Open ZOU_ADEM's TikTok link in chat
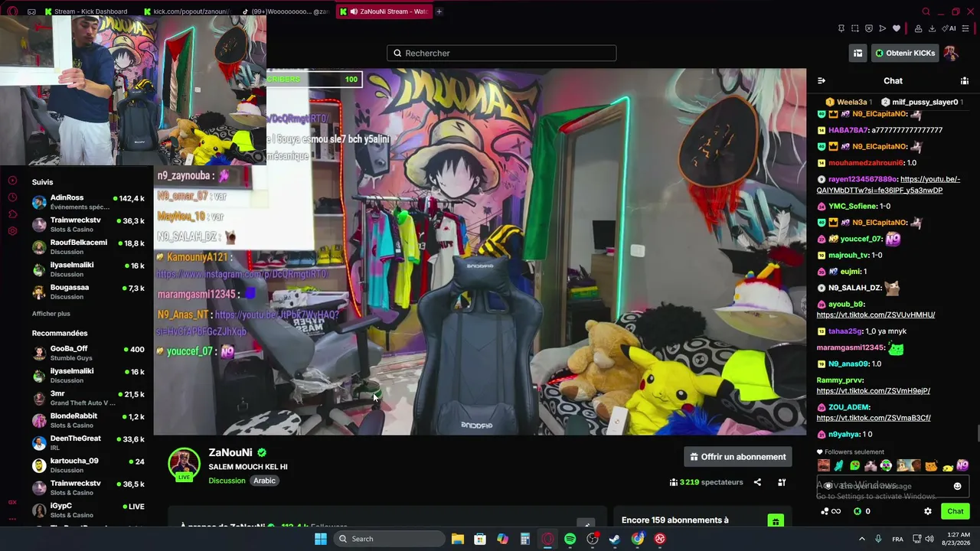This screenshot has height=551, width=980. 874,418
